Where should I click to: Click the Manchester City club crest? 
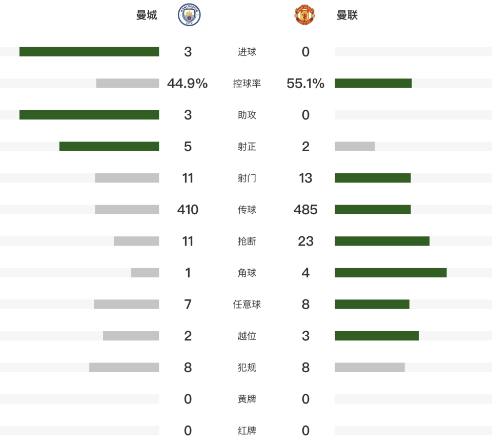[189, 15]
